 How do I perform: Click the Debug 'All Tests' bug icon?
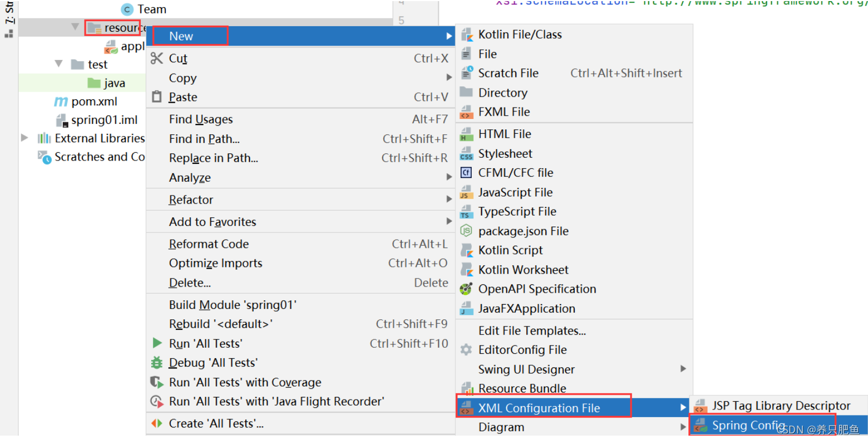pos(157,362)
